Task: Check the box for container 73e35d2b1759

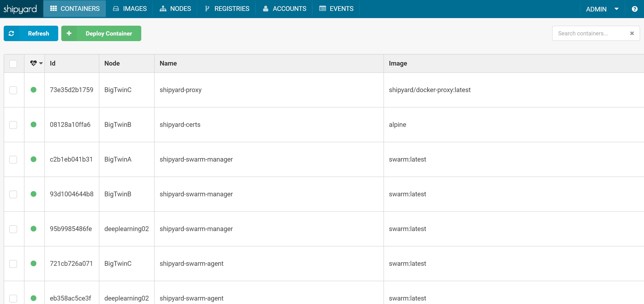Action: point(13,90)
